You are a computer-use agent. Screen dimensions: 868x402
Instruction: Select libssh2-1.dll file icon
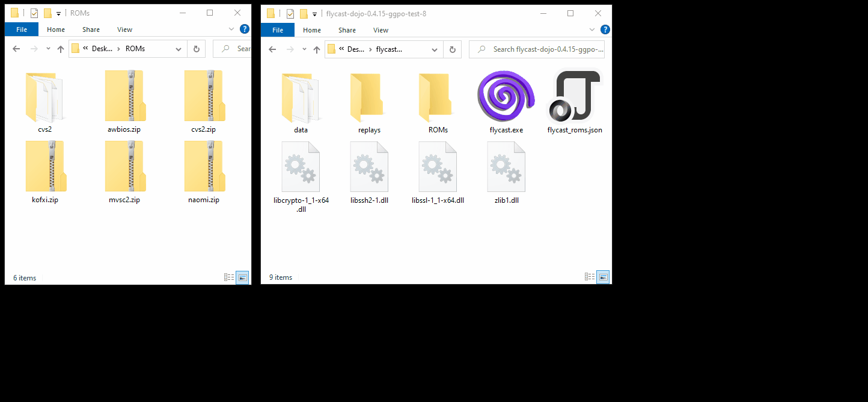pos(369,167)
